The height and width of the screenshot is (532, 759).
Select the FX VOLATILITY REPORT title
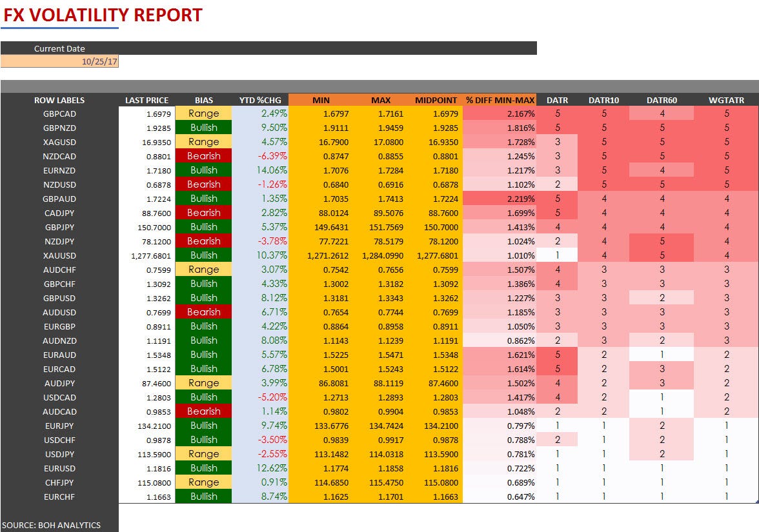(103, 15)
